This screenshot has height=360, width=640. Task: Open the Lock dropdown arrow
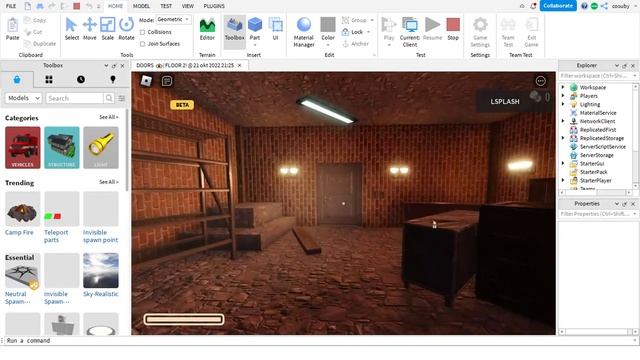coord(369,32)
